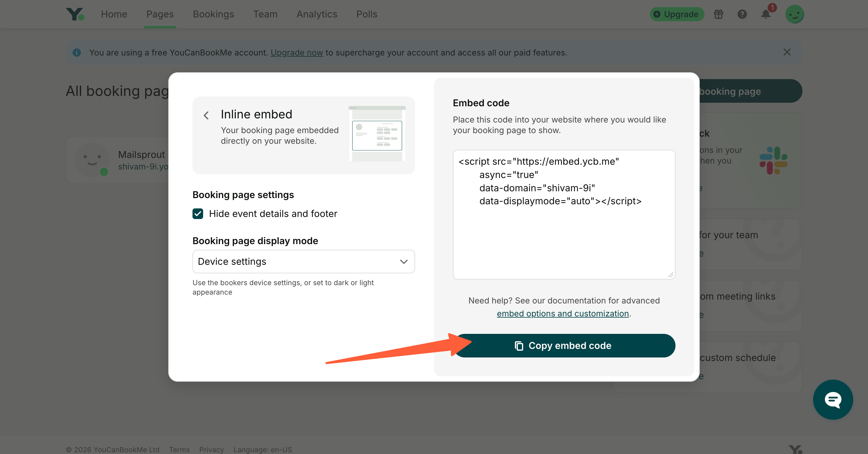Go to the Bookings tab

pyautogui.click(x=213, y=14)
